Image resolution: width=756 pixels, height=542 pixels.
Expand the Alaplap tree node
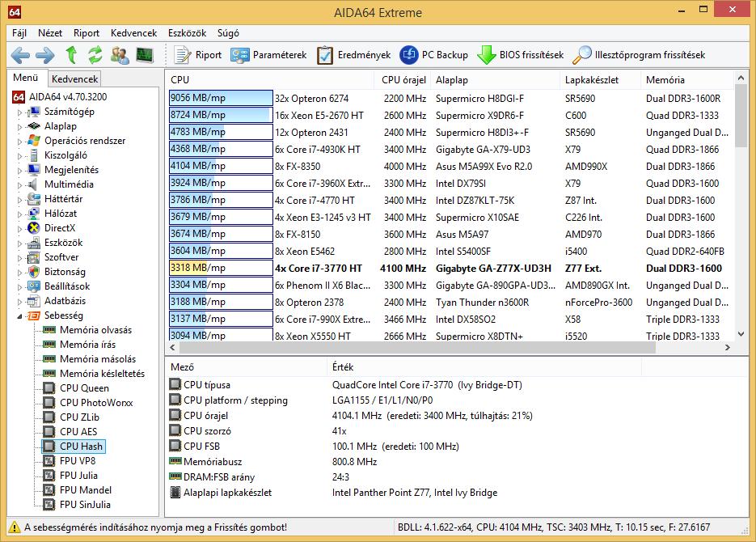point(19,127)
